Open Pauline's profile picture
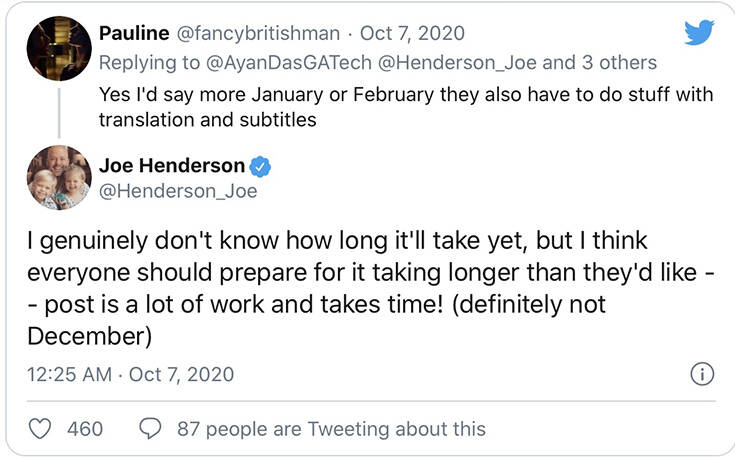Image resolution: width=735 pixels, height=457 pixels. coord(59,48)
